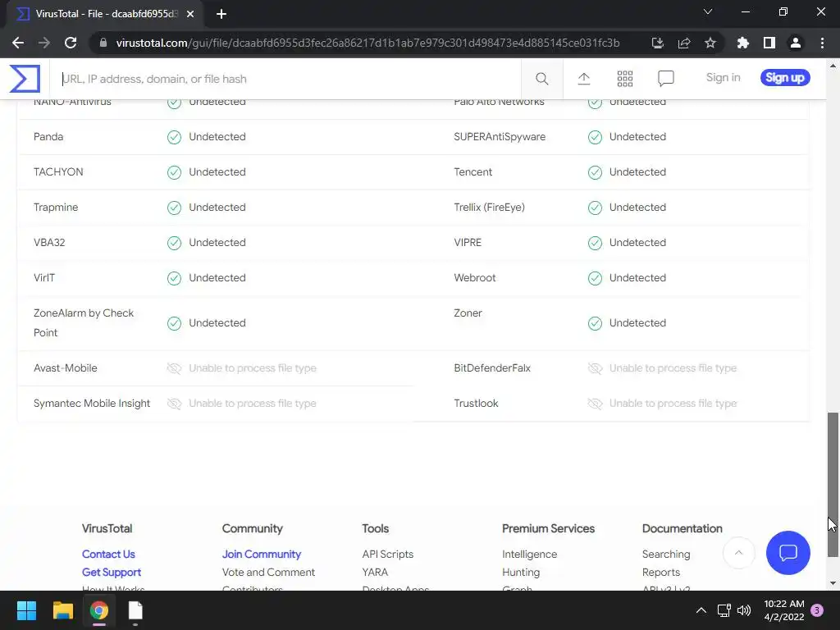Click the browser address bar URL
The image size is (840, 630).
tap(367, 43)
